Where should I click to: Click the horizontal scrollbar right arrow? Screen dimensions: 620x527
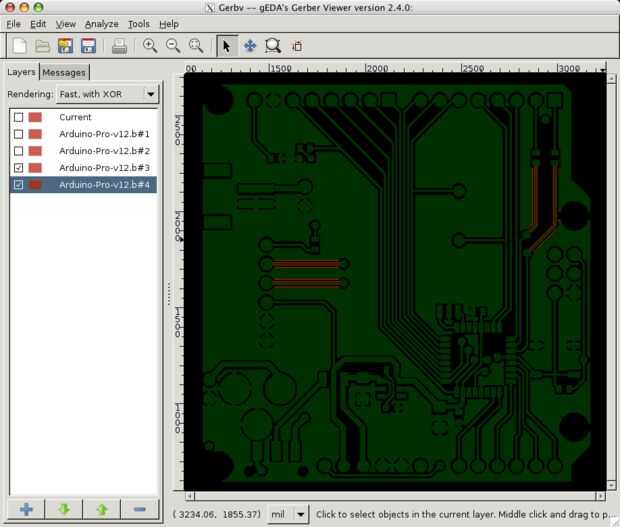[x=601, y=496]
